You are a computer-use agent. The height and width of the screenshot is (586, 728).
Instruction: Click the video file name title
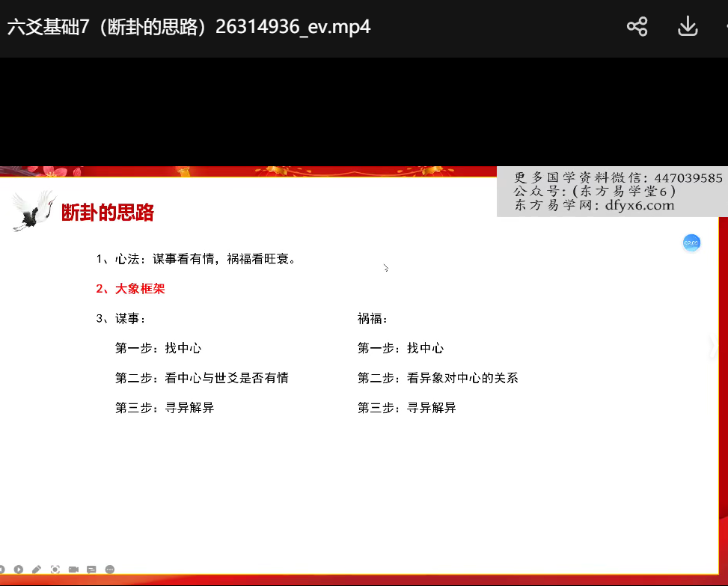tap(189, 28)
